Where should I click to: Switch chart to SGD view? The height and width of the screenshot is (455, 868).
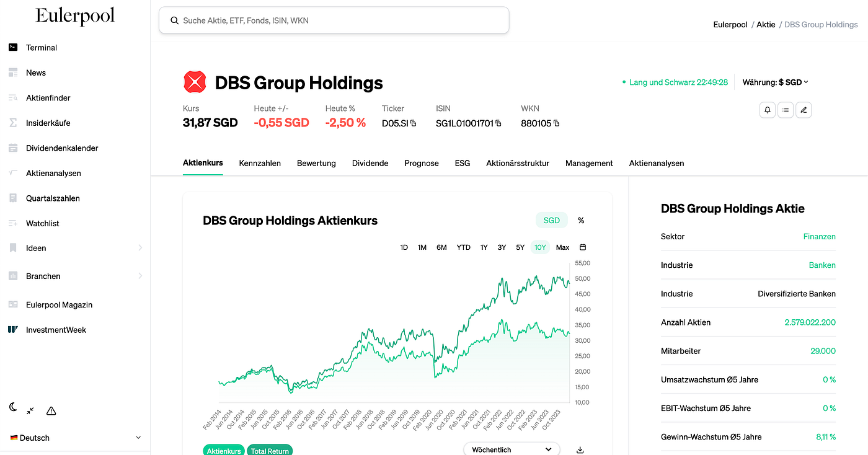point(552,220)
